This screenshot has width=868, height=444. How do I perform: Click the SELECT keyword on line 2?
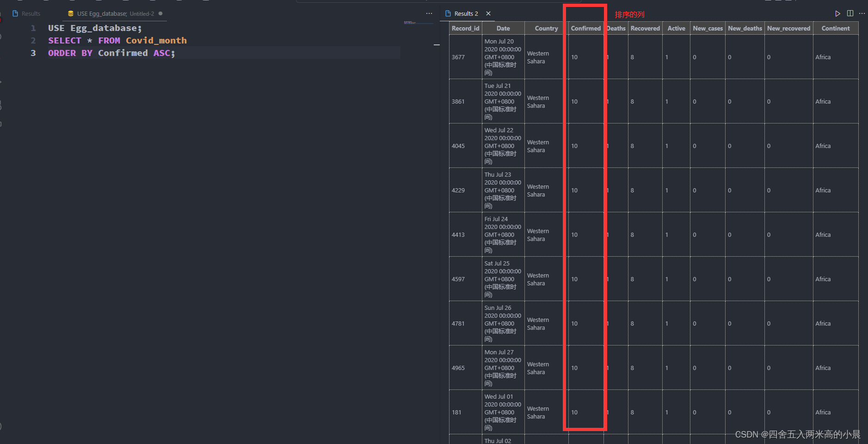click(x=65, y=41)
